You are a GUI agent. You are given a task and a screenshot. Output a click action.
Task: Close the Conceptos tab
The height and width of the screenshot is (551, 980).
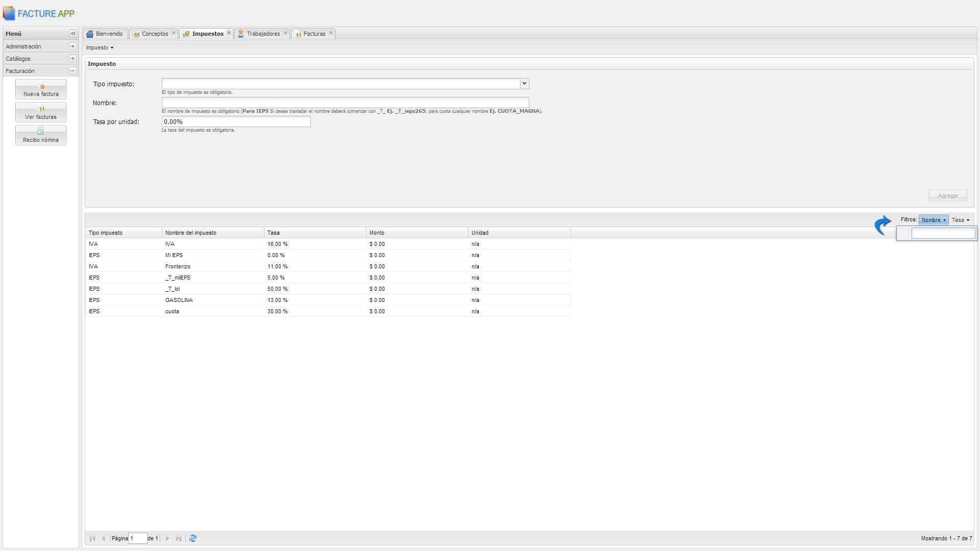point(174,33)
